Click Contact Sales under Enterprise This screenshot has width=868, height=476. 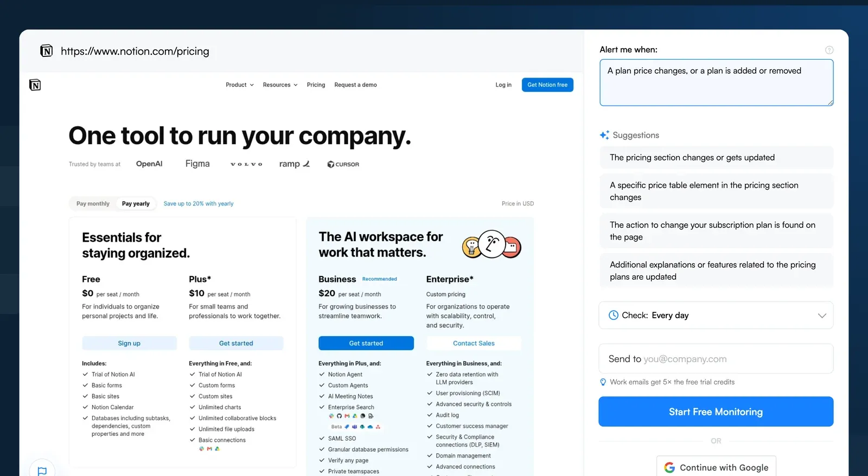[474, 343]
